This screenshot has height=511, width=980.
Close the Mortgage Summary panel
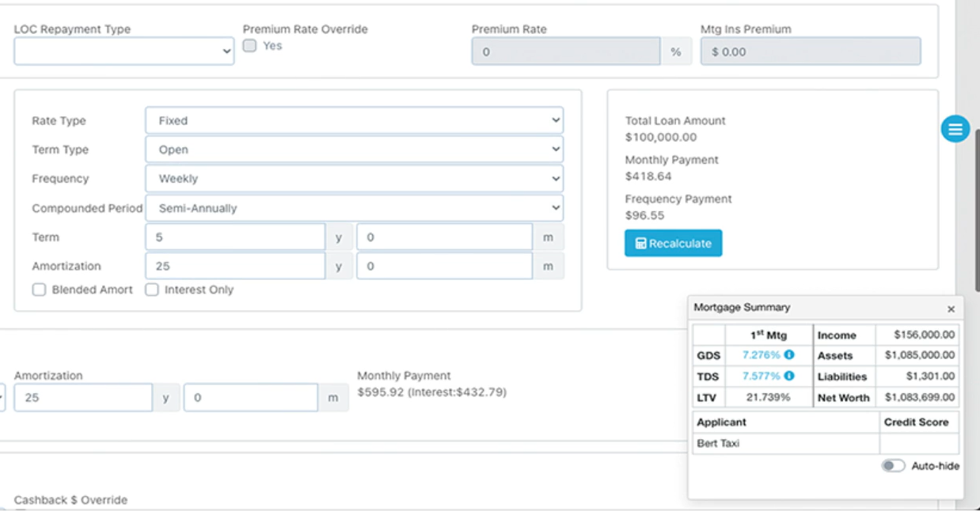point(951,309)
